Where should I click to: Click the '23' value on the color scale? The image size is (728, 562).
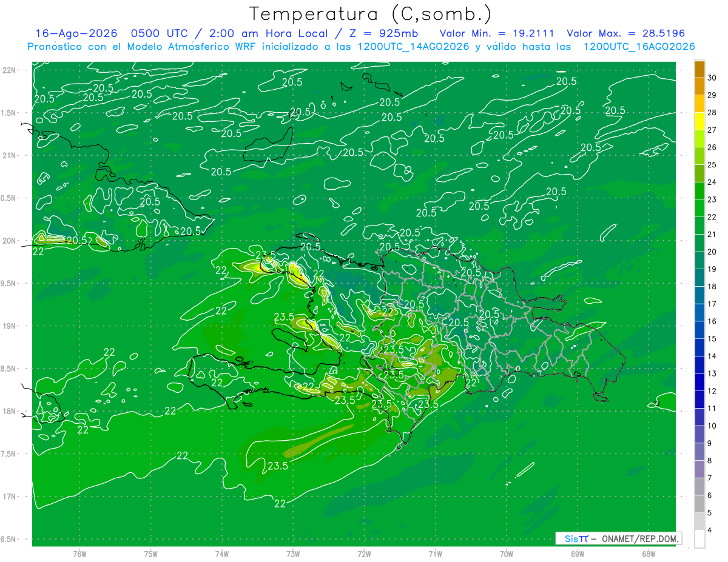(x=713, y=199)
